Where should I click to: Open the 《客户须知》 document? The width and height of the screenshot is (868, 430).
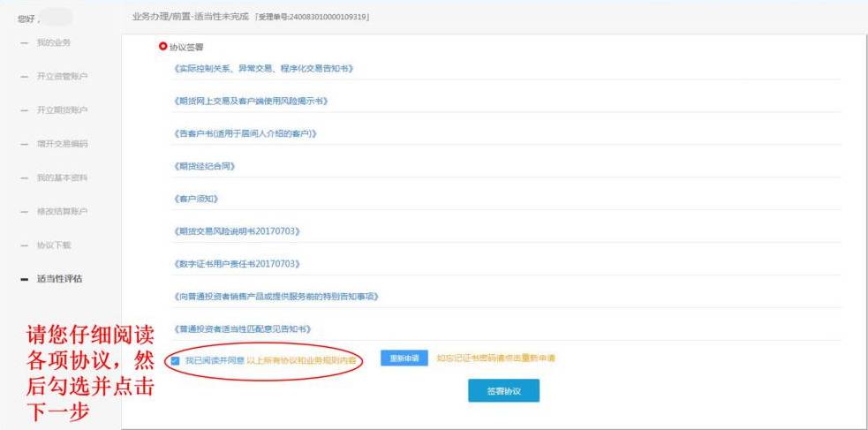click(x=196, y=199)
